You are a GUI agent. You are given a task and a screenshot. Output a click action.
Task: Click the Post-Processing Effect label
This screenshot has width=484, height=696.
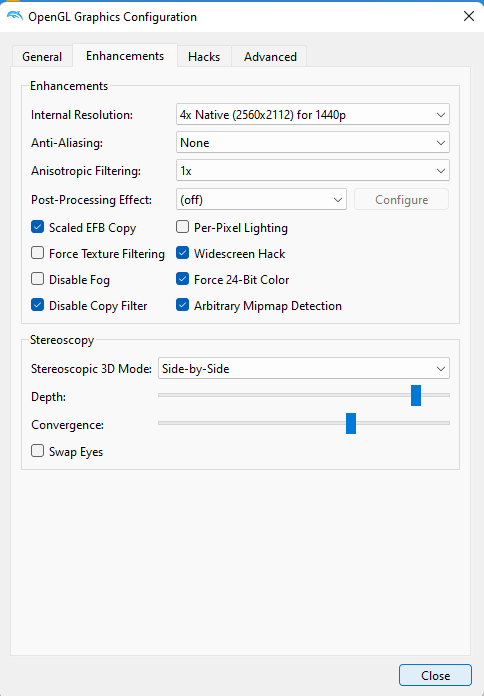tap(91, 199)
